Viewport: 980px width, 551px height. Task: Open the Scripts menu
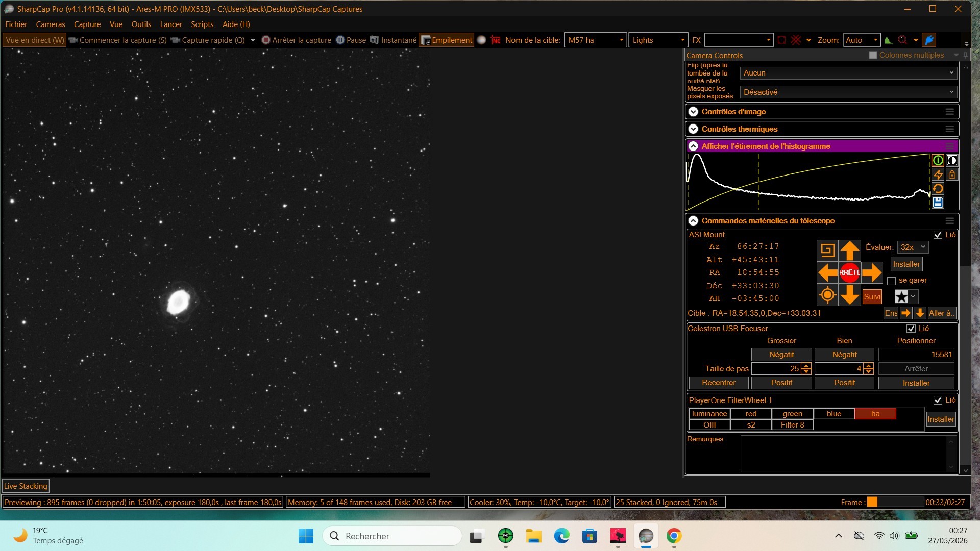tap(202, 24)
